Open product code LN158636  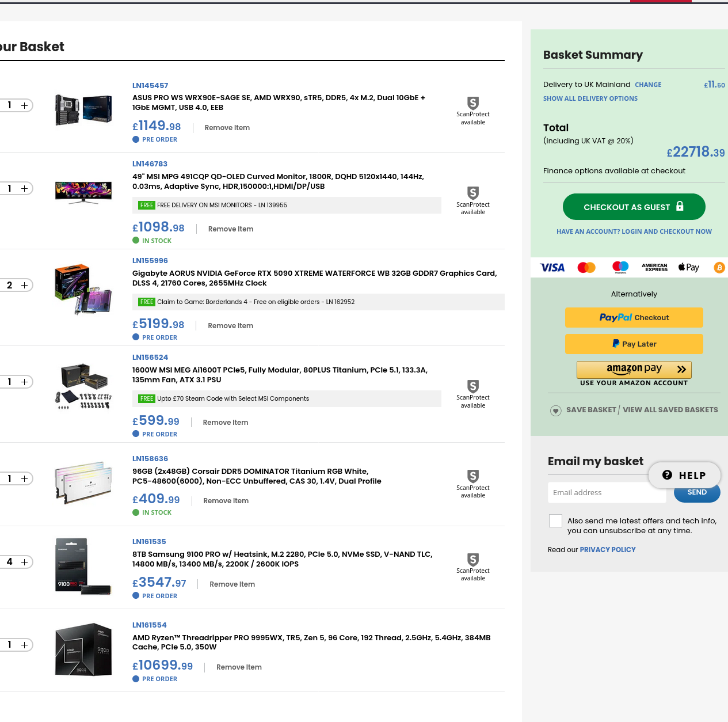pos(150,459)
